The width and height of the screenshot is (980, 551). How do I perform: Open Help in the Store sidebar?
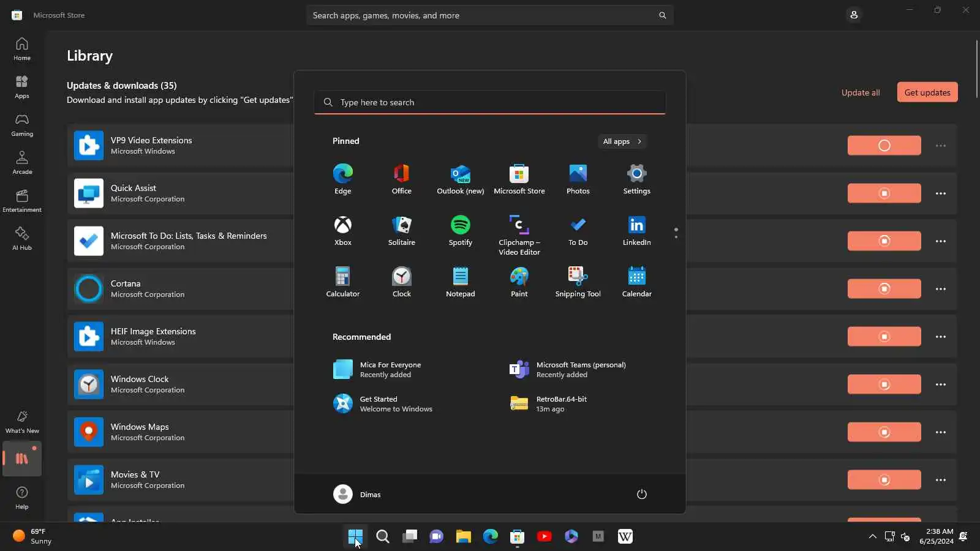(22, 498)
